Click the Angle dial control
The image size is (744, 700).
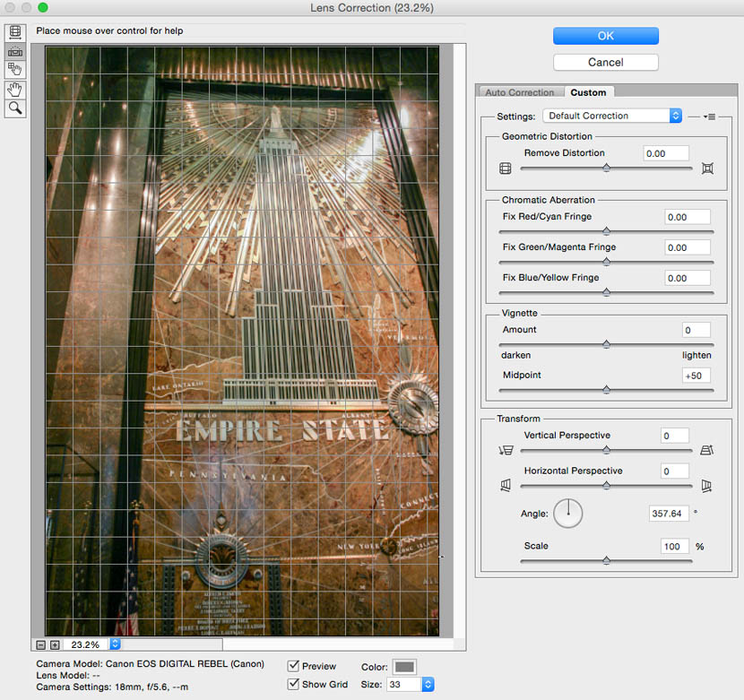point(568,514)
